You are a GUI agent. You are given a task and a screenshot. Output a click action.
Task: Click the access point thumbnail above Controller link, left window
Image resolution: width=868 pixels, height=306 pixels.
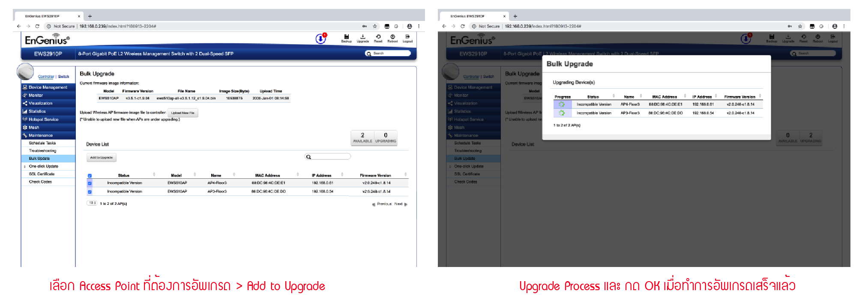25,71
